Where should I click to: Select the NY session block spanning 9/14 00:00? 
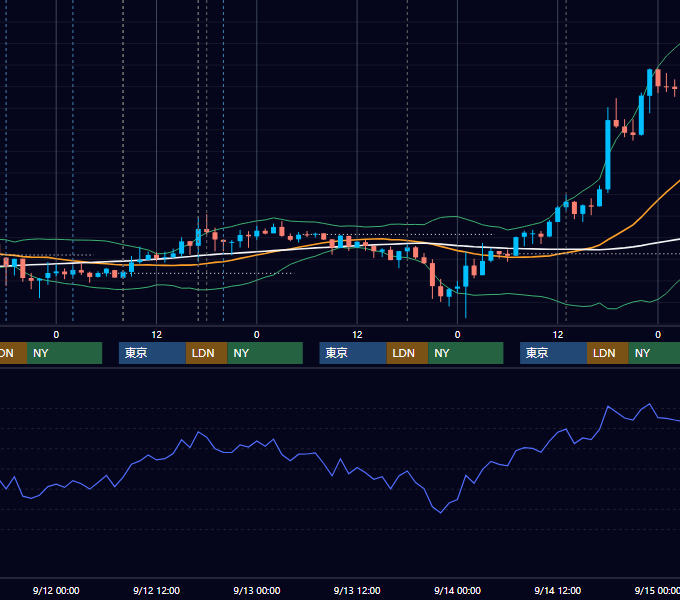pos(466,353)
